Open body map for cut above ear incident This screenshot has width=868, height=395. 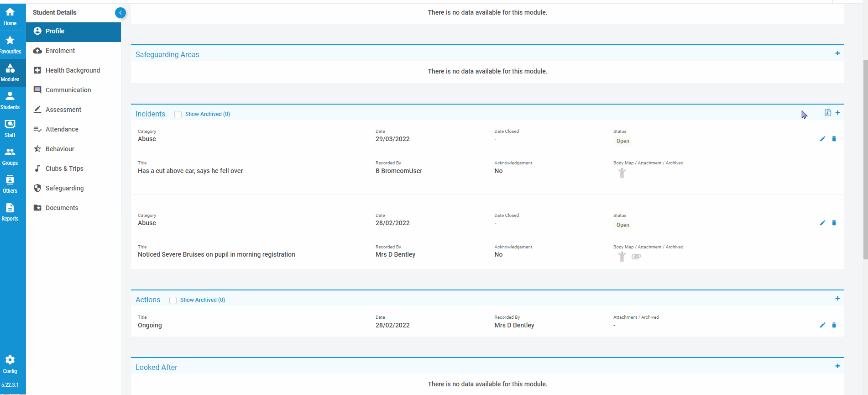(x=622, y=173)
